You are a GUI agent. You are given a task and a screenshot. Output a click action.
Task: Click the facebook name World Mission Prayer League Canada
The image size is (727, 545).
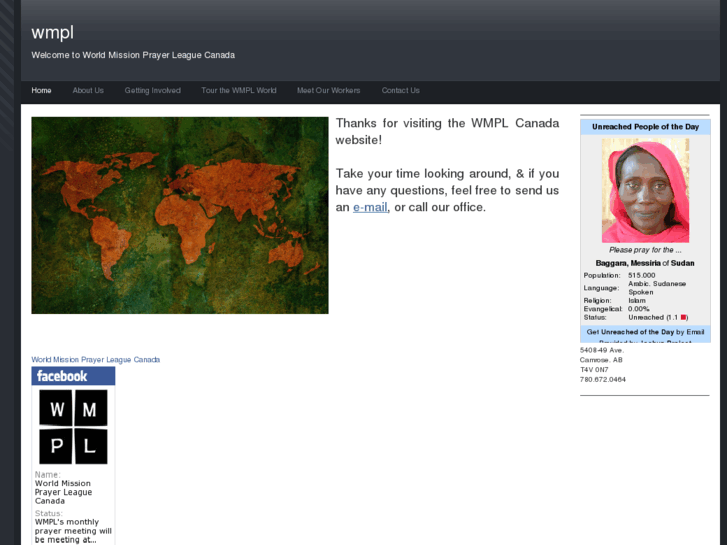click(x=63, y=492)
